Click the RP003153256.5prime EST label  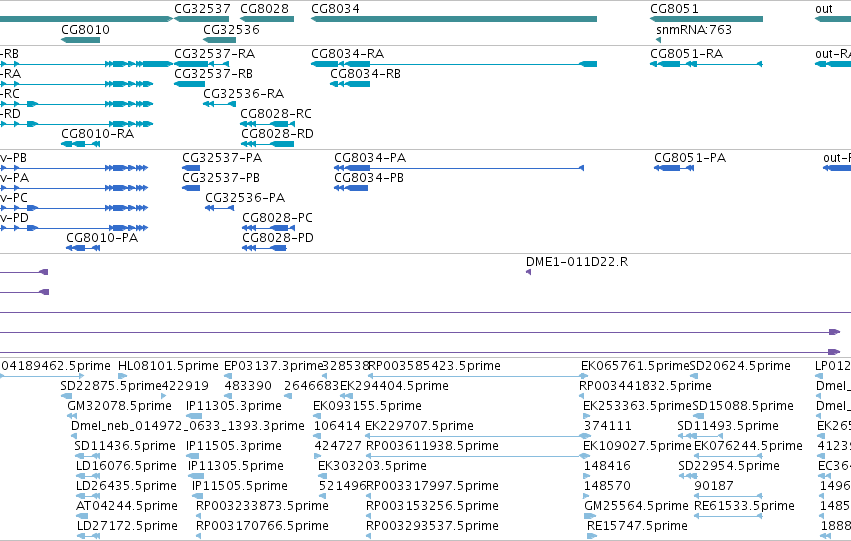[x=433, y=507]
